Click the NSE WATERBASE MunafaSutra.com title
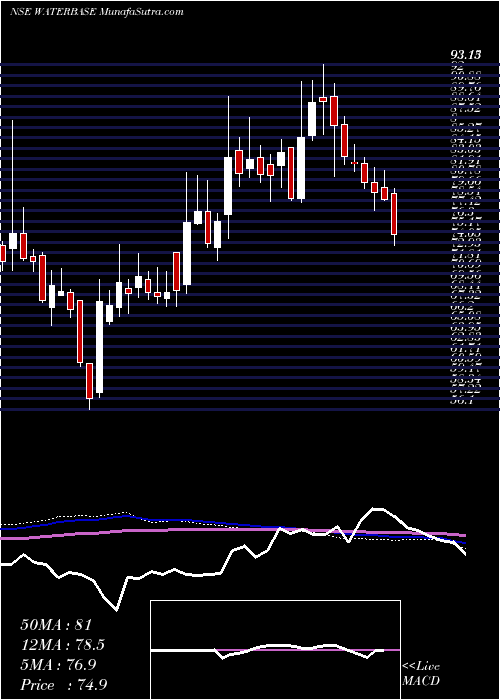This screenshot has width=500, height=700. 96,12
